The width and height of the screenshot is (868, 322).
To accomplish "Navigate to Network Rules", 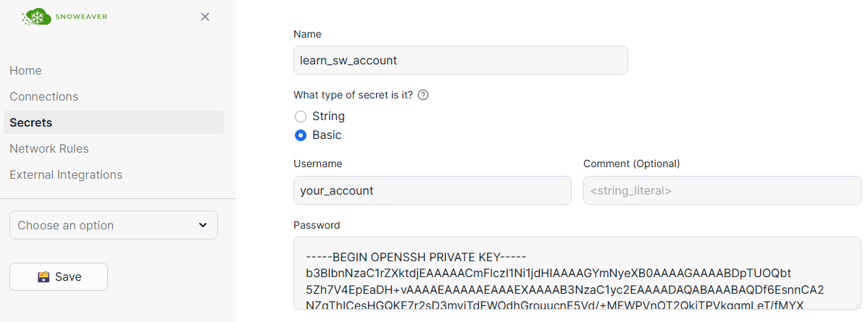I will (x=49, y=148).
